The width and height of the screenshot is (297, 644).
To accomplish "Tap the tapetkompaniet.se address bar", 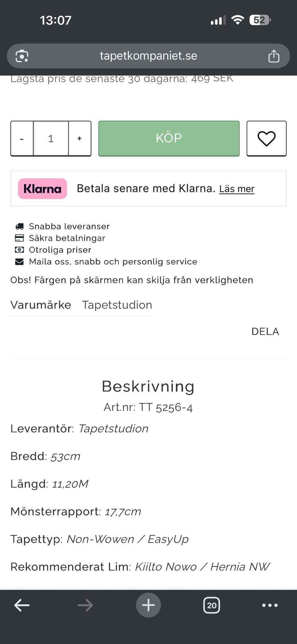I will click(x=148, y=56).
